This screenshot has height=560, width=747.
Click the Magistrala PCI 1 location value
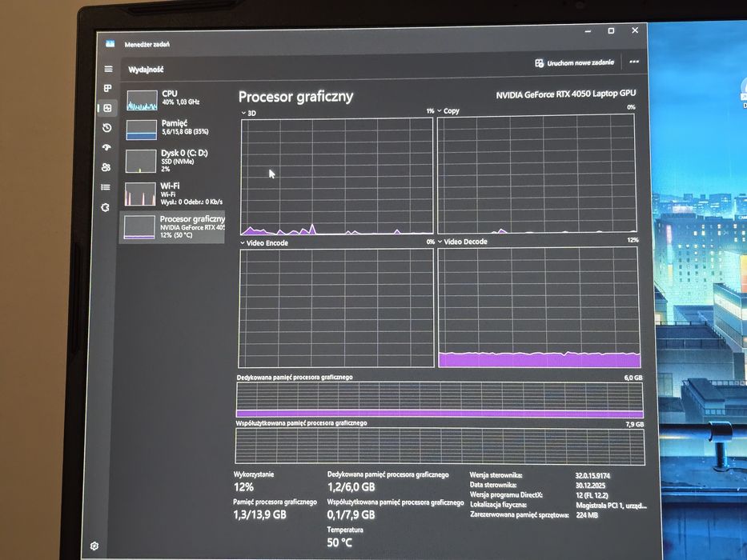[611, 506]
